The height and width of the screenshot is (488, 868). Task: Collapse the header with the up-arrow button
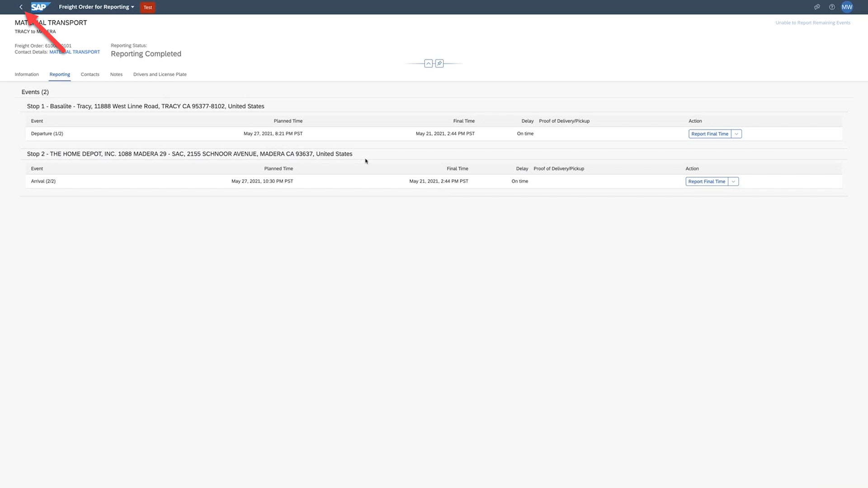coord(428,64)
